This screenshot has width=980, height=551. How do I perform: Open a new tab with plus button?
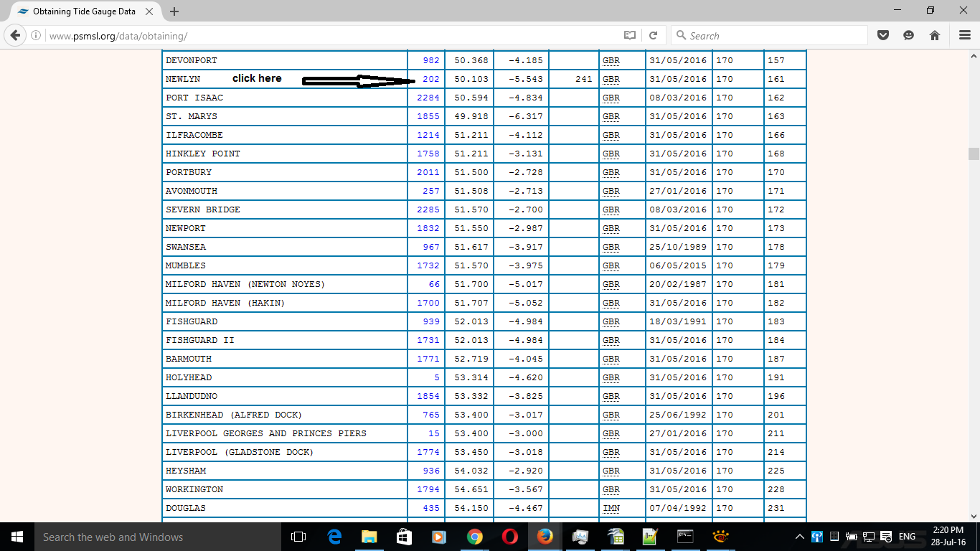click(x=174, y=11)
